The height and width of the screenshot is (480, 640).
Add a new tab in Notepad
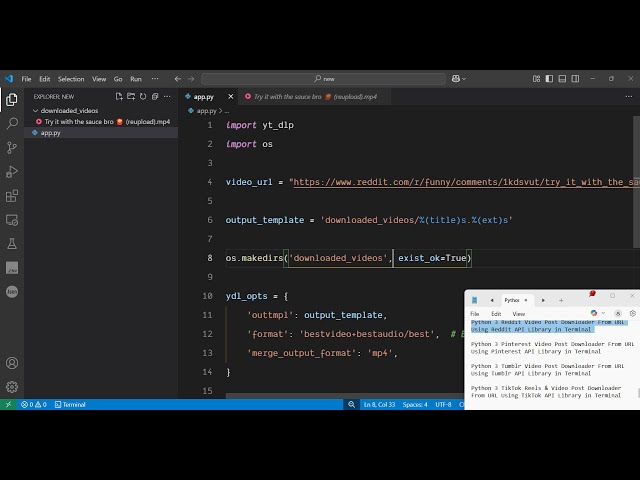[x=561, y=300]
